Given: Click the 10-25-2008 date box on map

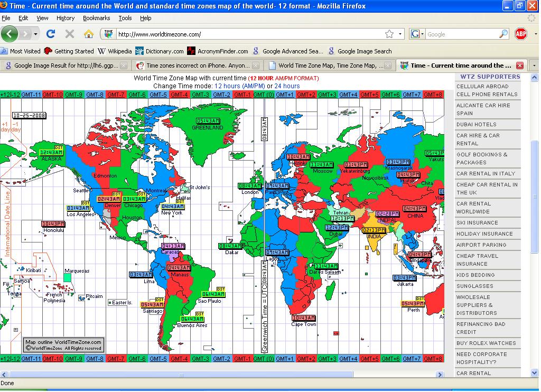Looking at the screenshot, I should coord(29,115).
